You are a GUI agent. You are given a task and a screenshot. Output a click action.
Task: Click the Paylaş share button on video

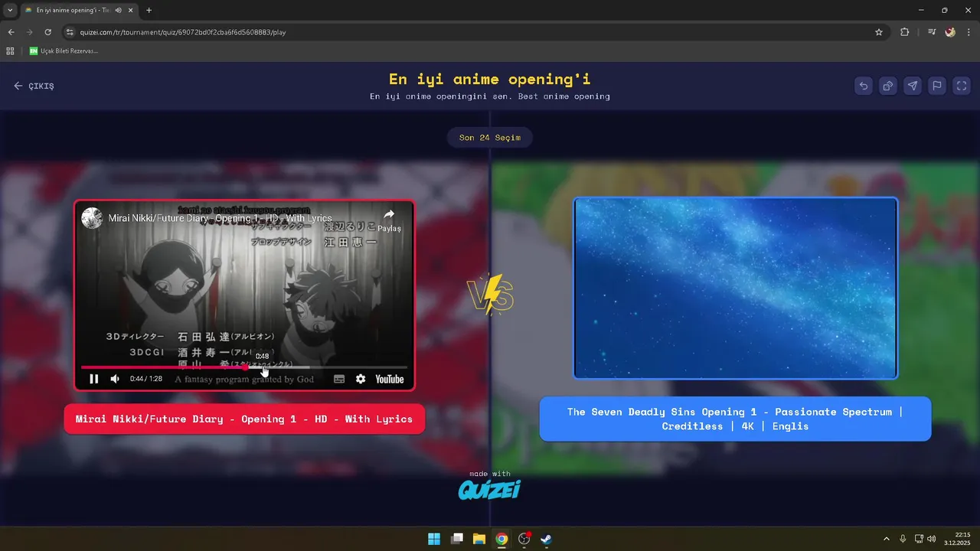(389, 220)
